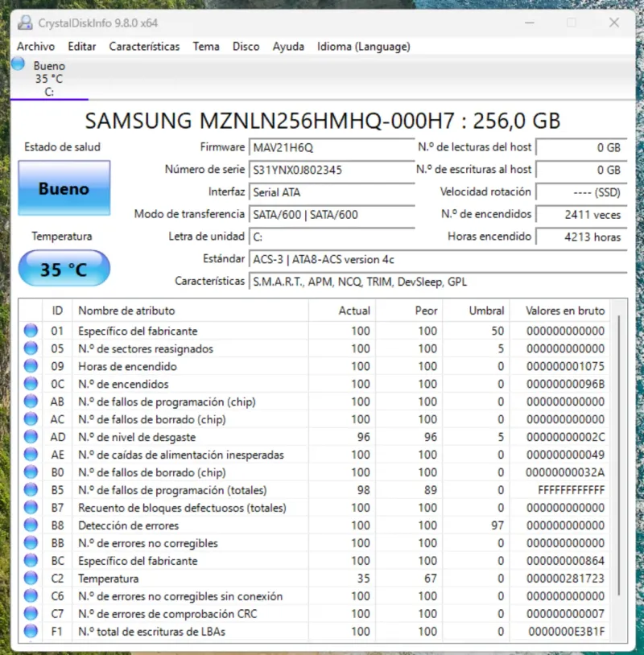Click the 2411 veces power-on count field

tap(581, 215)
